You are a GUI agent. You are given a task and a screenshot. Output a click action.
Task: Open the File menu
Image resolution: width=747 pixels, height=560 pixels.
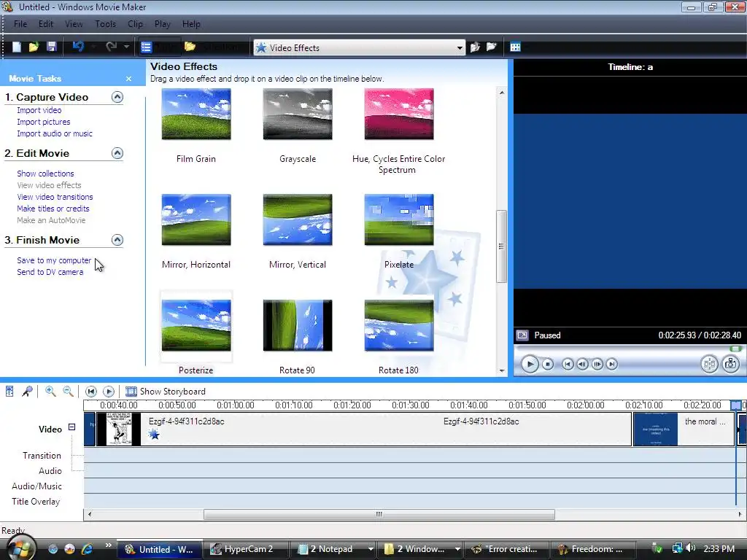20,24
